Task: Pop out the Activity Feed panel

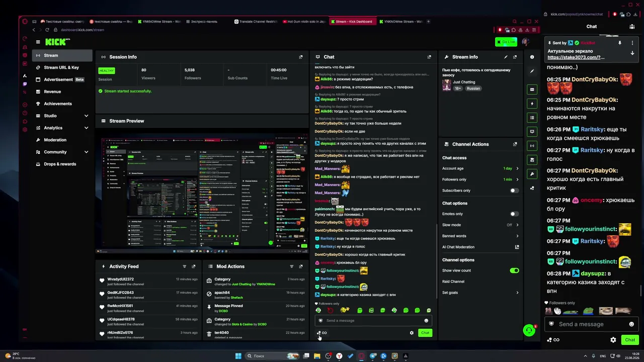Action: pos(193,266)
